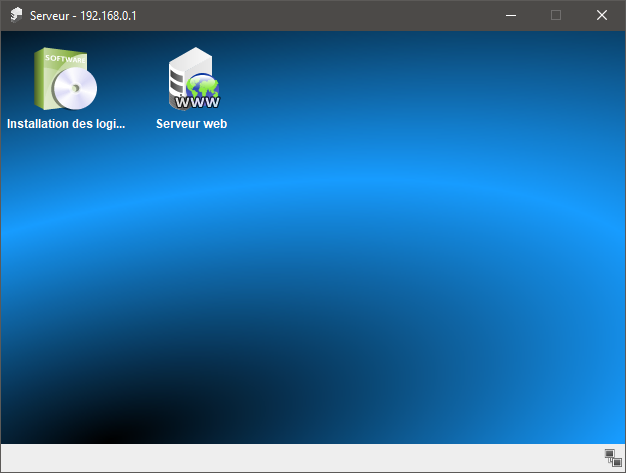This screenshot has height=473, width=626.
Task: Select the "Serveur web" text label
Action: coord(192,125)
